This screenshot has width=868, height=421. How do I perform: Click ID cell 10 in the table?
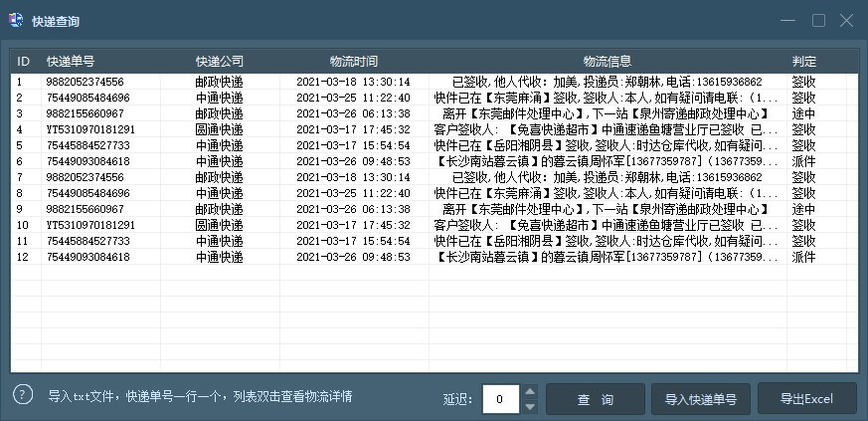[22, 226]
